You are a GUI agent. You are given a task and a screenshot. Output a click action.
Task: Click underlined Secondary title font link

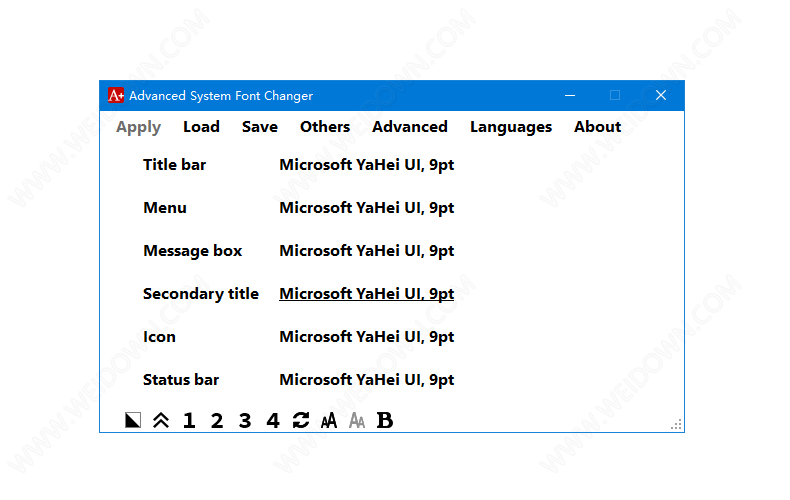point(367,293)
